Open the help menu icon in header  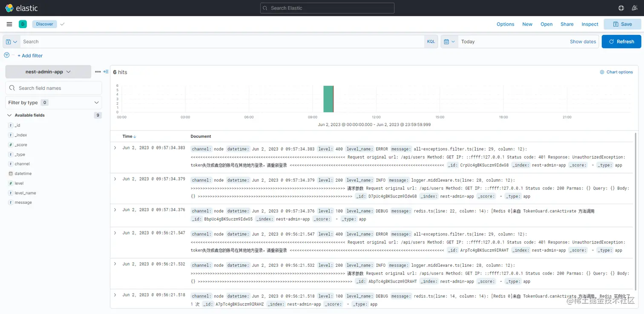[x=621, y=8]
